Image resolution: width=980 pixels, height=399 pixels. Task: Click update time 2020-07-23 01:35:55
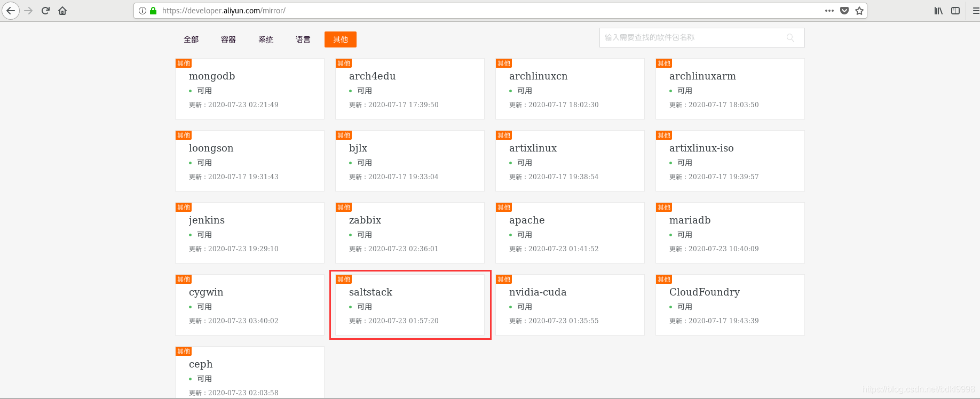coord(564,321)
